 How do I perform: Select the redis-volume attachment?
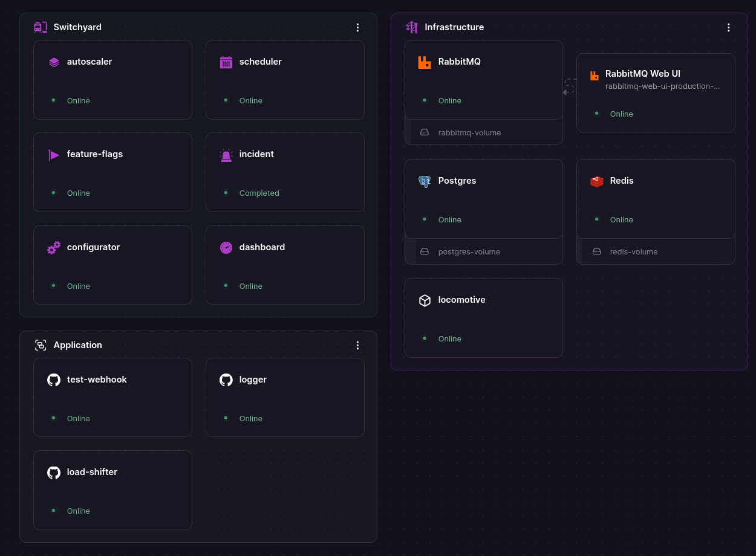point(633,251)
